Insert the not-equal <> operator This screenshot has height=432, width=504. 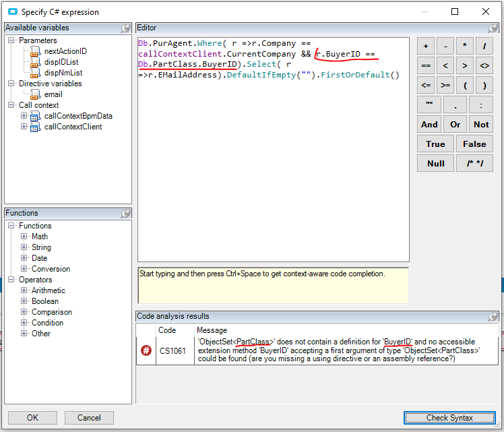coord(484,65)
